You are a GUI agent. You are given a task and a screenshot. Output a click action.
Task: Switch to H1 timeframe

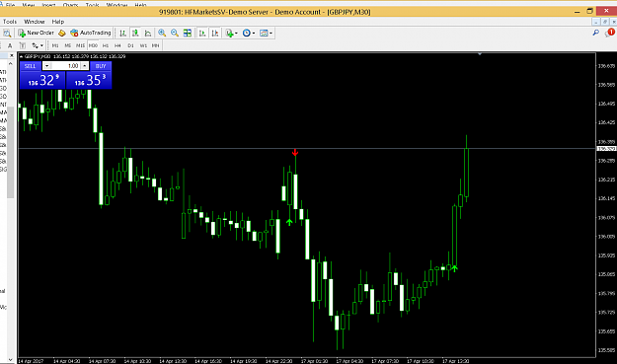click(106, 45)
